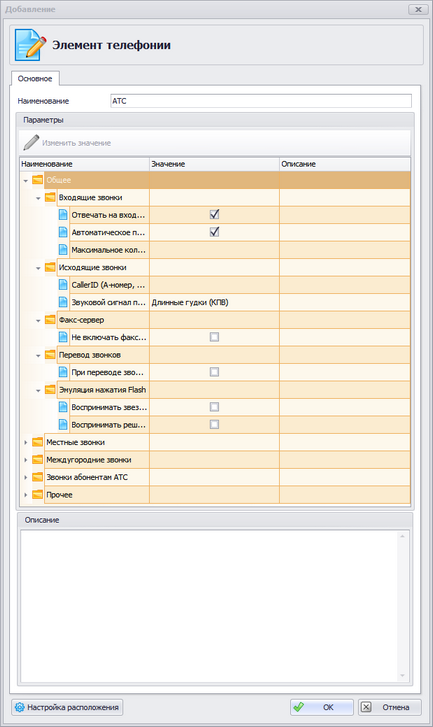The image size is (433, 727).
Task: Tick the При переводе зво... checkbox
Action: tap(214, 372)
